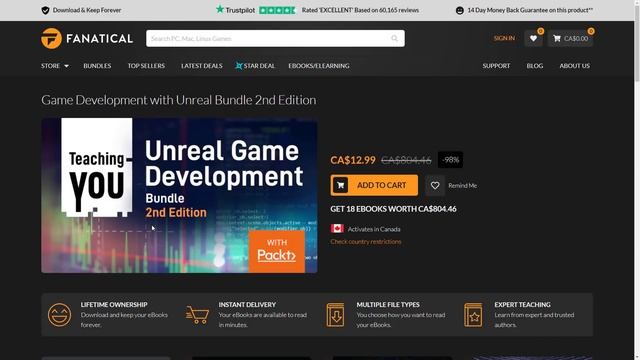Screen dimensions: 640x360
Task: Open the Bundles menu item
Action: pos(97,66)
